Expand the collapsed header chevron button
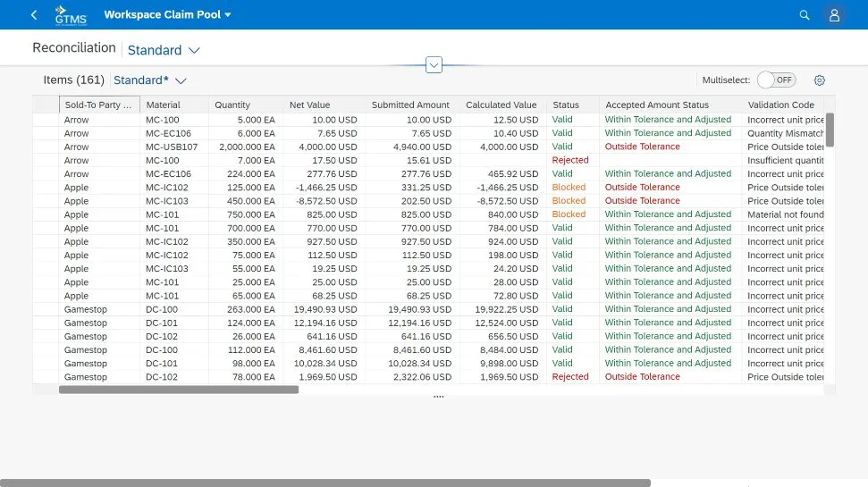Viewport: 868px width, 487px height. tap(434, 64)
